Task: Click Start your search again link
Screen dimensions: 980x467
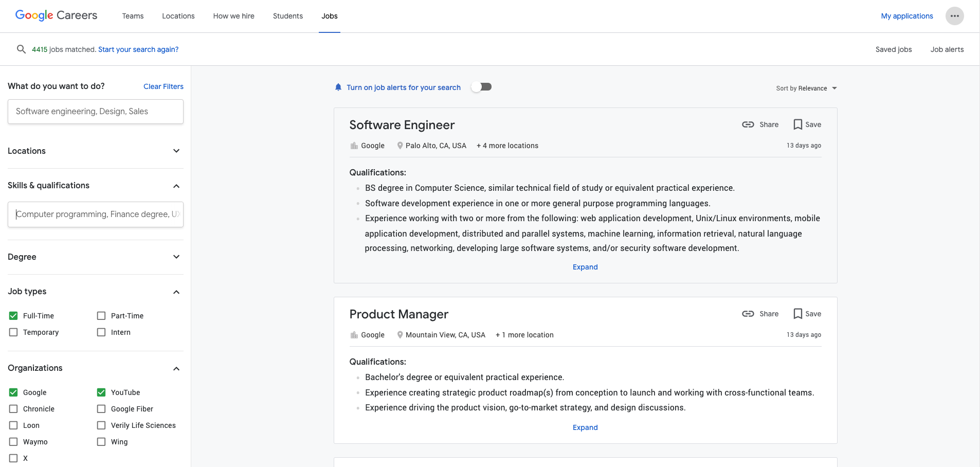Action: 138,49
